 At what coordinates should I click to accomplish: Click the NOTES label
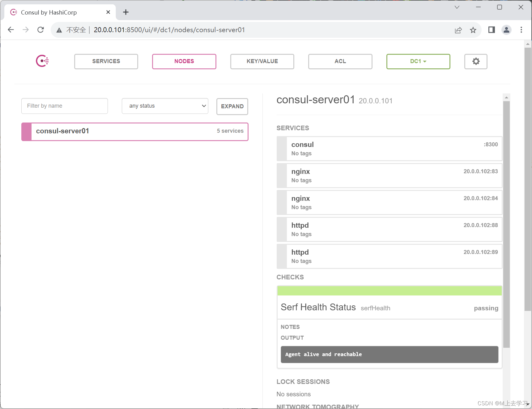tap(290, 327)
